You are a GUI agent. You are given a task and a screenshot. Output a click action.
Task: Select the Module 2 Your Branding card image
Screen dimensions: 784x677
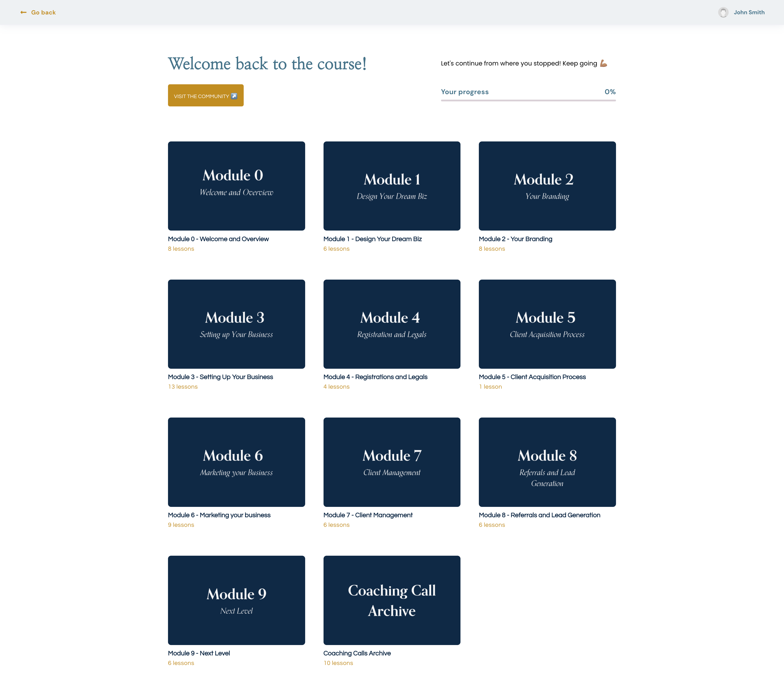547,186
